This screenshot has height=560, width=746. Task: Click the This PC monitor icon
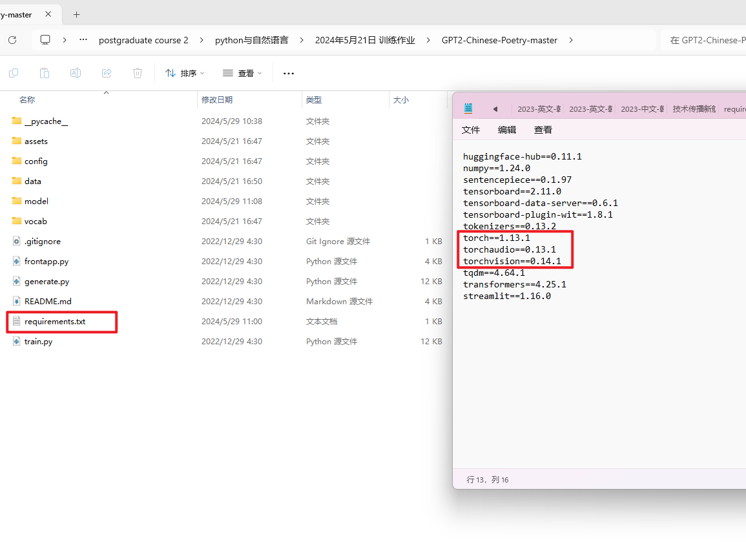point(45,40)
